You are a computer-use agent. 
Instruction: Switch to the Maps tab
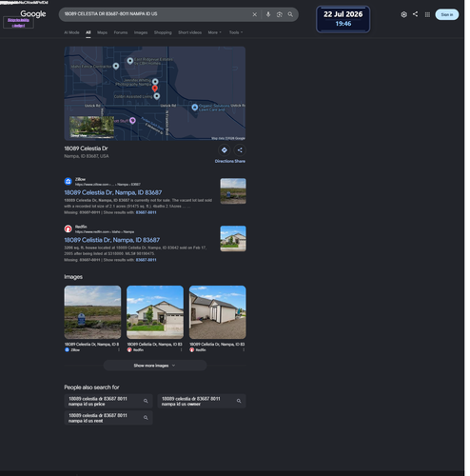click(103, 32)
